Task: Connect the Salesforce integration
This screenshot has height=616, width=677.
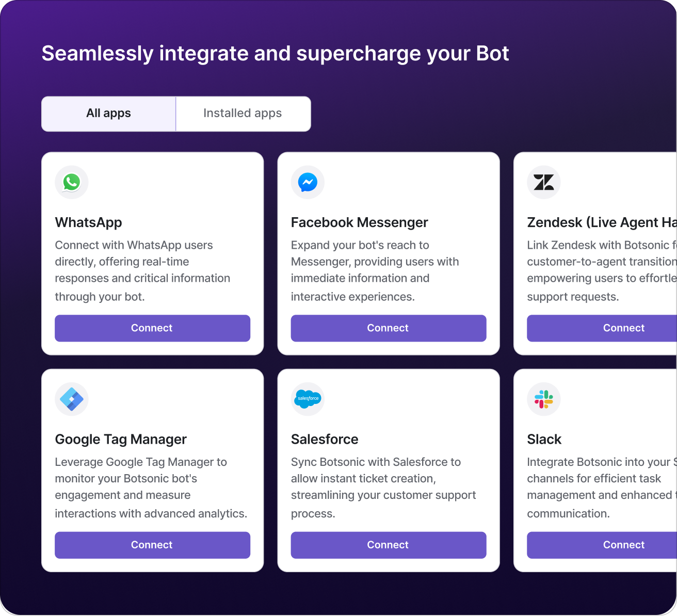Action: (388, 545)
